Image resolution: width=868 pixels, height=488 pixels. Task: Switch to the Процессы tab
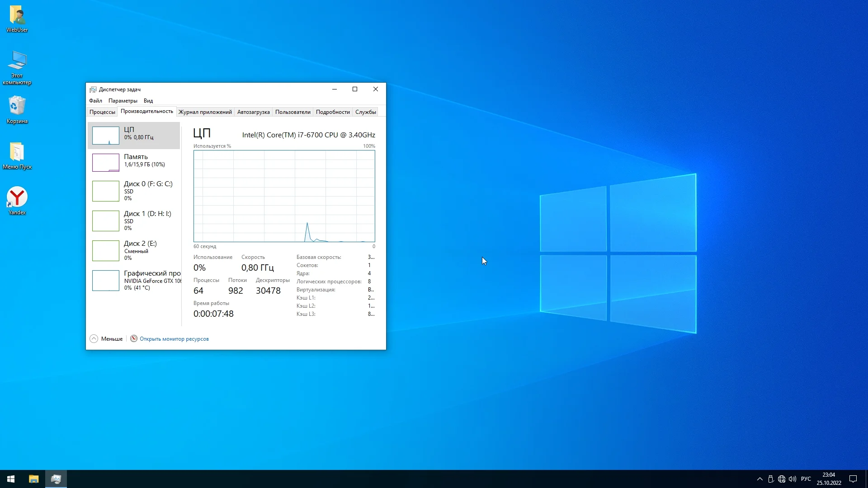tap(102, 112)
